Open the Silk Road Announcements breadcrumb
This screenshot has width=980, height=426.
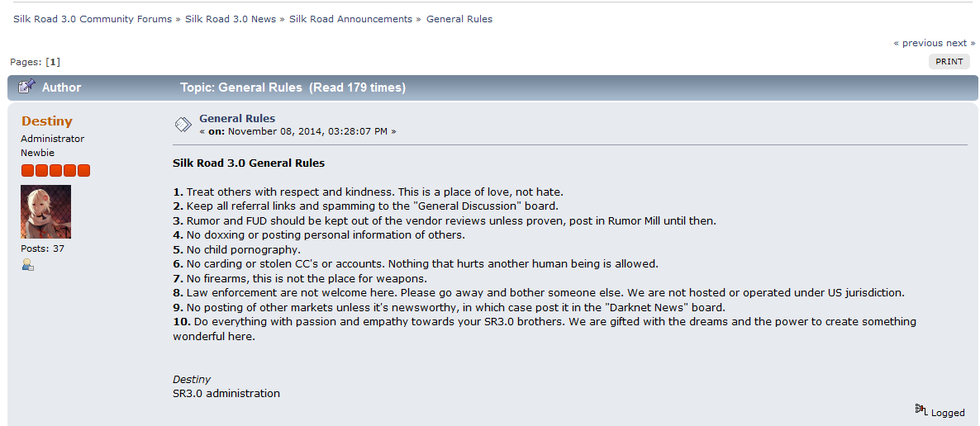point(350,19)
